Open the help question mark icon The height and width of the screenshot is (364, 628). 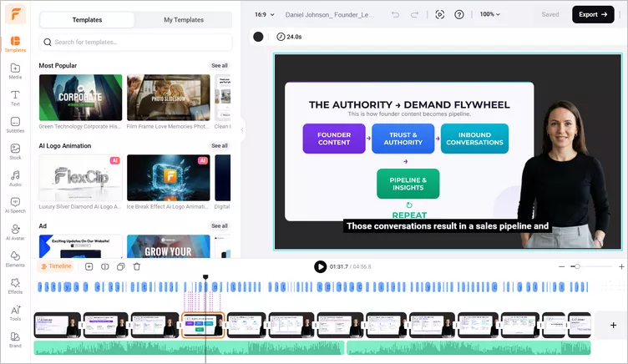(x=459, y=14)
